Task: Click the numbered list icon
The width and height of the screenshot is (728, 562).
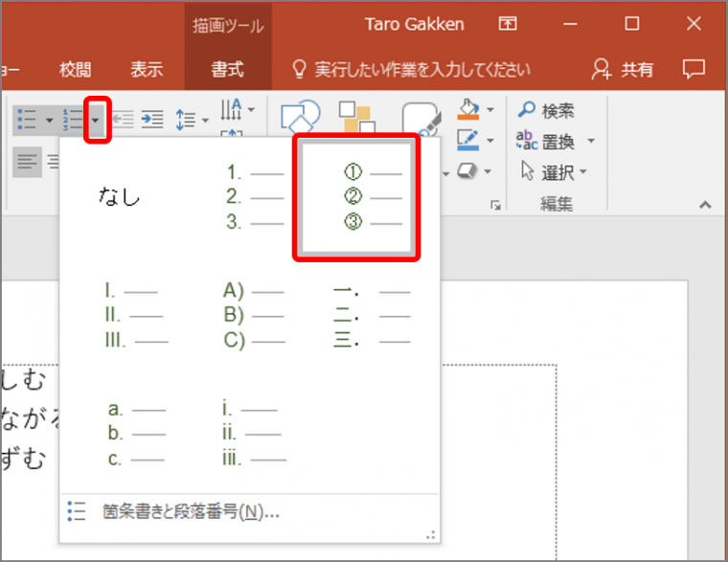Action: click(72, 121)
